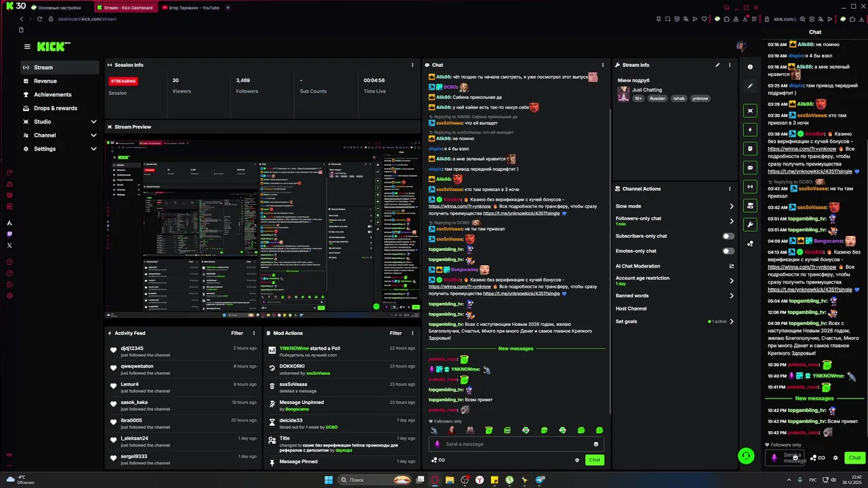Open File Explorer from the taskbar
The image size is (868, 488).
point(450,480)
